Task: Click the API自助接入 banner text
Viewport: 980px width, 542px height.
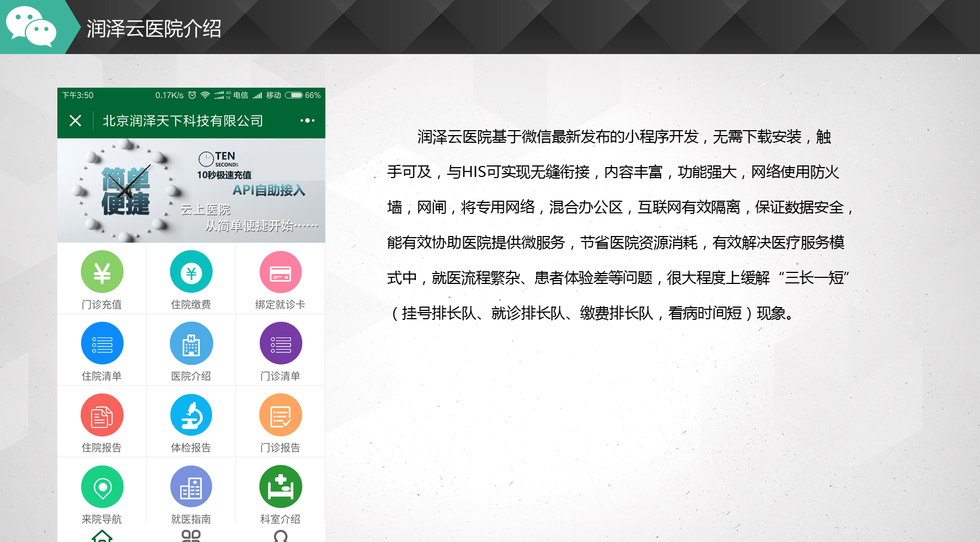Action: [x=269, y=190]
